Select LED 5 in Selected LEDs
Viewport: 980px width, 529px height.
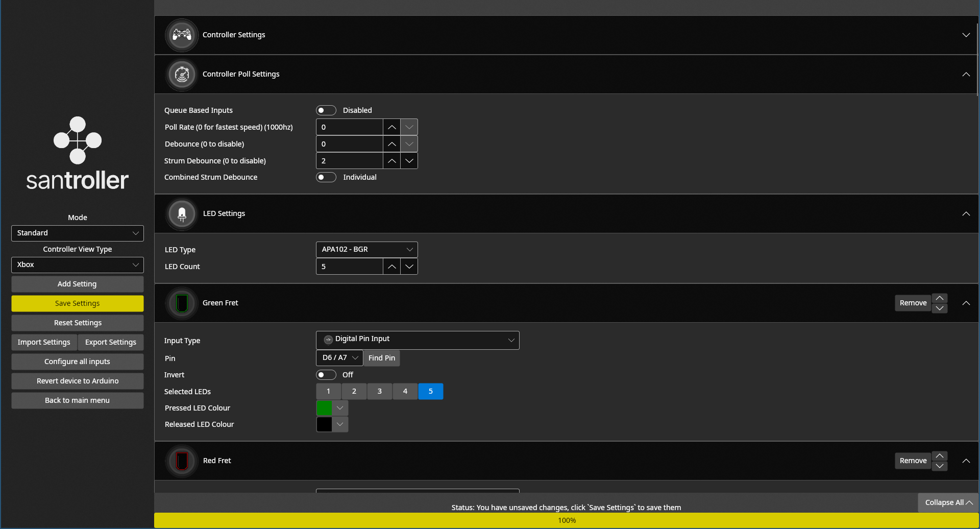pos(430,392)
